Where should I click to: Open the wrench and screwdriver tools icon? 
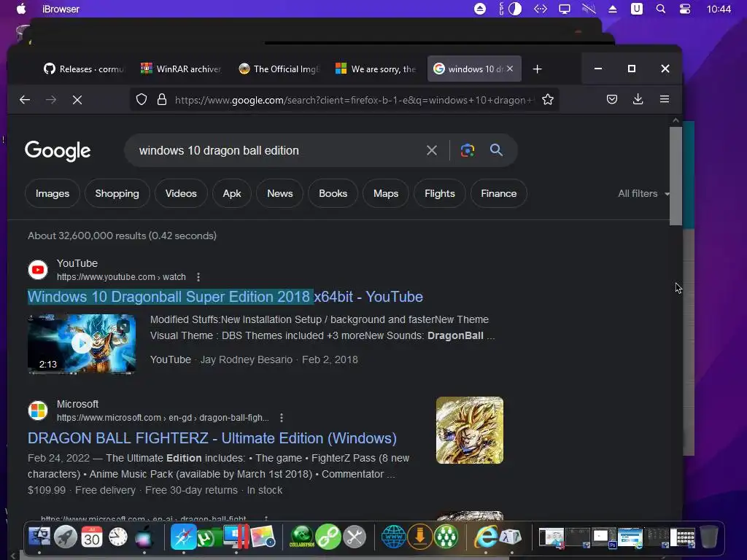pyautogui.click(x=355, y=537)
